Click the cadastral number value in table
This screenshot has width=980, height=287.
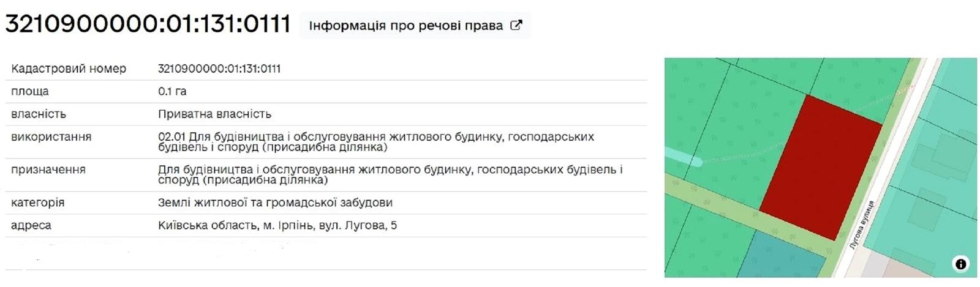coord(219,69)
